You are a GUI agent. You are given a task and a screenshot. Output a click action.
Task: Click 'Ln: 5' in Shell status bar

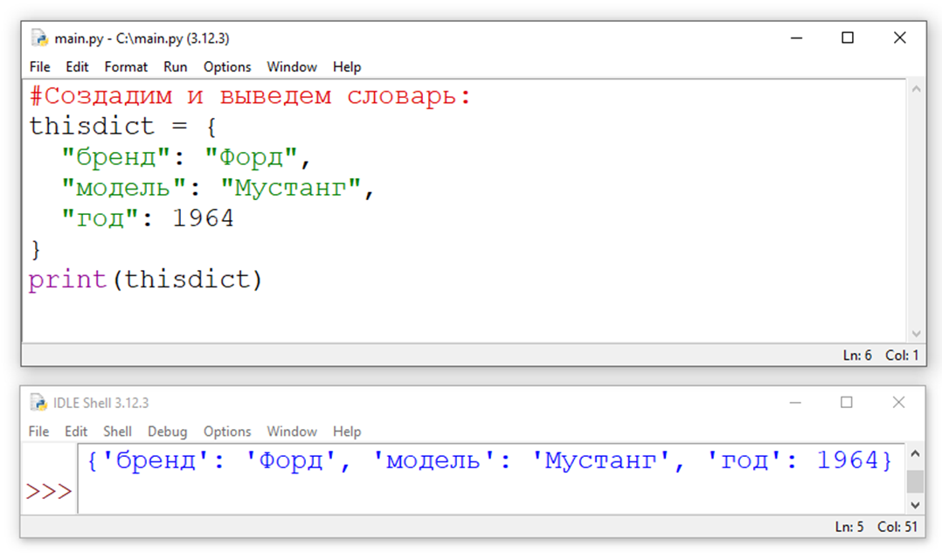(x=849, y=527)
